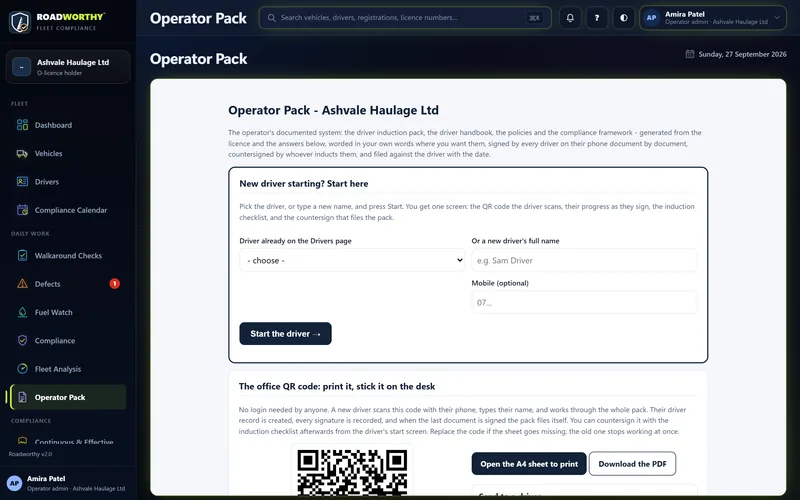The width and height of the screenshot is (800, 500).
Task: Click the AP avatar in sidebar footer
Action: pyautogui.click(x=14, y=483)
